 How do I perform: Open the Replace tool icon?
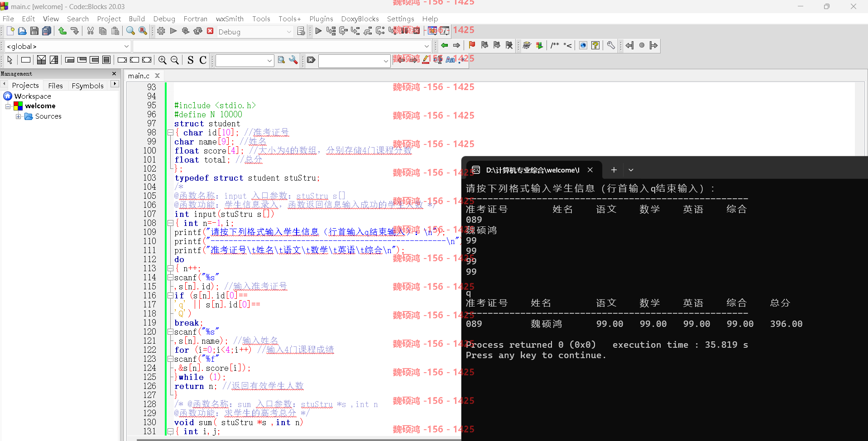point(143,31)
